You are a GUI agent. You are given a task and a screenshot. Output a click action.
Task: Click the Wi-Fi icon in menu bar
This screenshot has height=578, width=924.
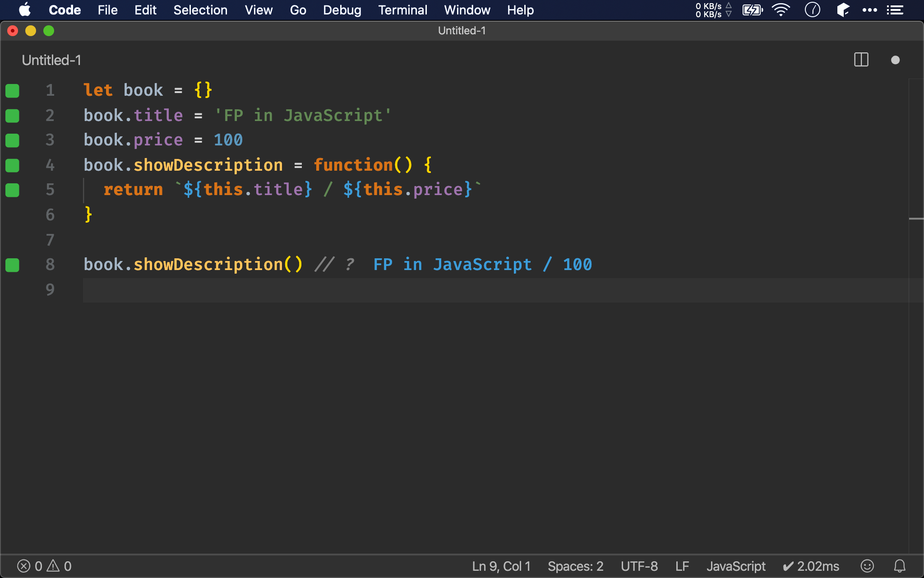point(781,10)
